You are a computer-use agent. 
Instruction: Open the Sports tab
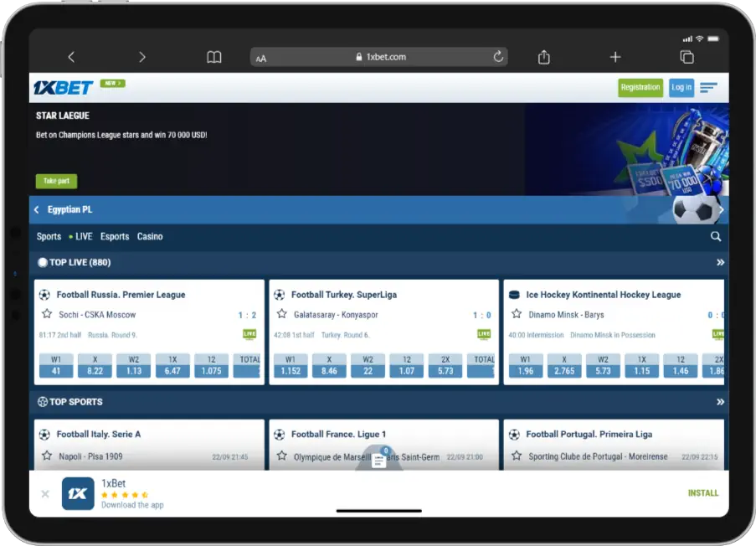click(49, 236)
